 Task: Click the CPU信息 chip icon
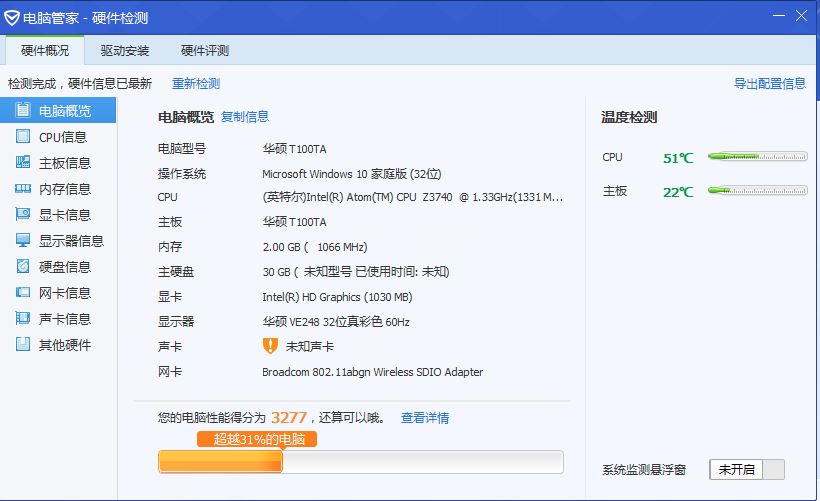coord(22,136)
